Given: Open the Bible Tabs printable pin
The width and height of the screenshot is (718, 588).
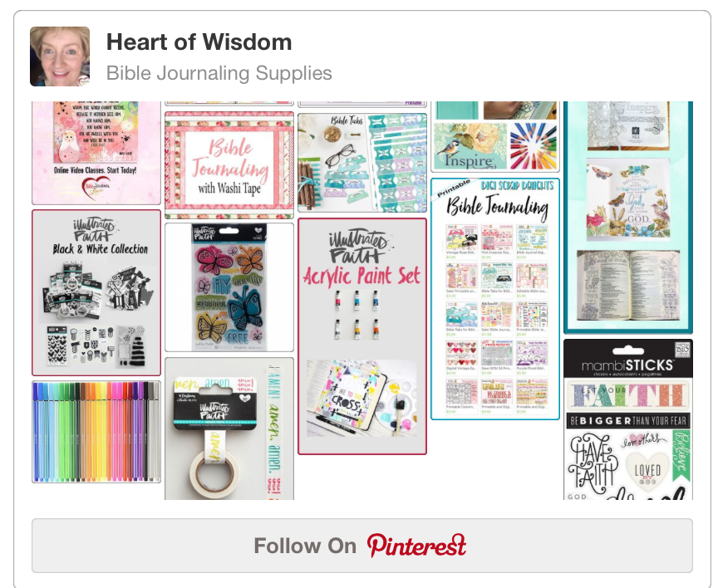Looking at the screenshot, I should (362, 163).
